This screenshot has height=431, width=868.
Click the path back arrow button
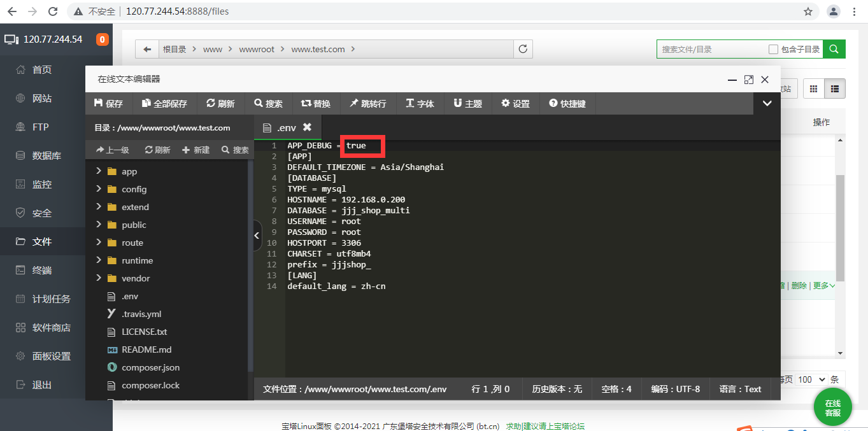[147, 49]
